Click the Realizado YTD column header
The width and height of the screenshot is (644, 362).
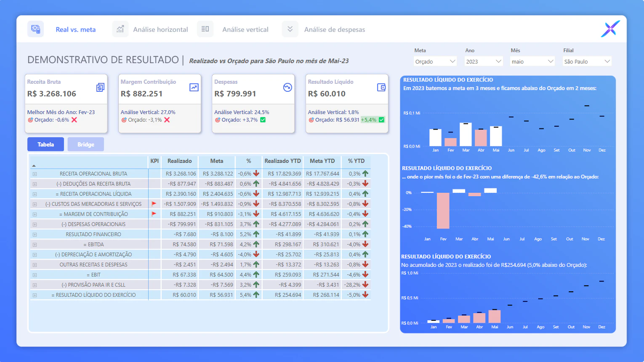[x=282, y=161]
